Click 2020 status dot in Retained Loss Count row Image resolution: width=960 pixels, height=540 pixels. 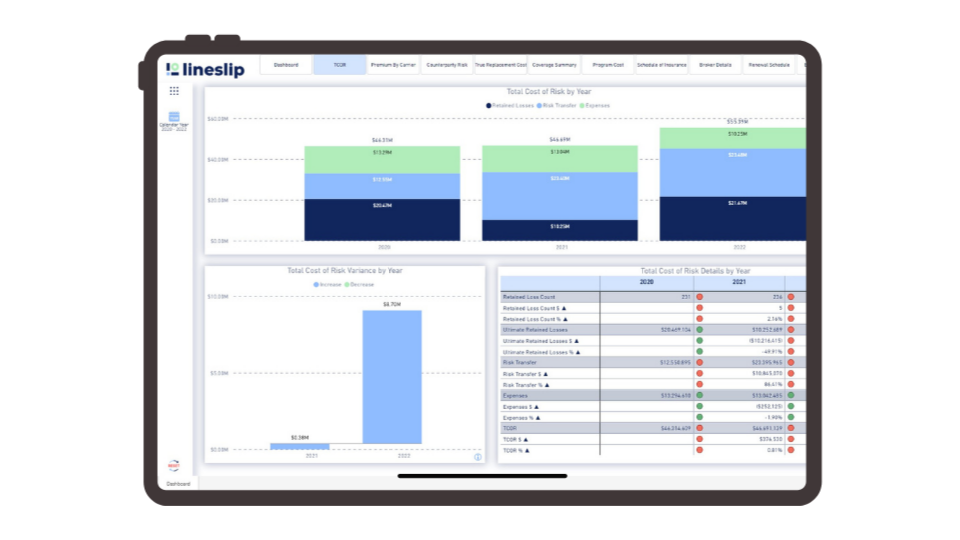point(699,297)
